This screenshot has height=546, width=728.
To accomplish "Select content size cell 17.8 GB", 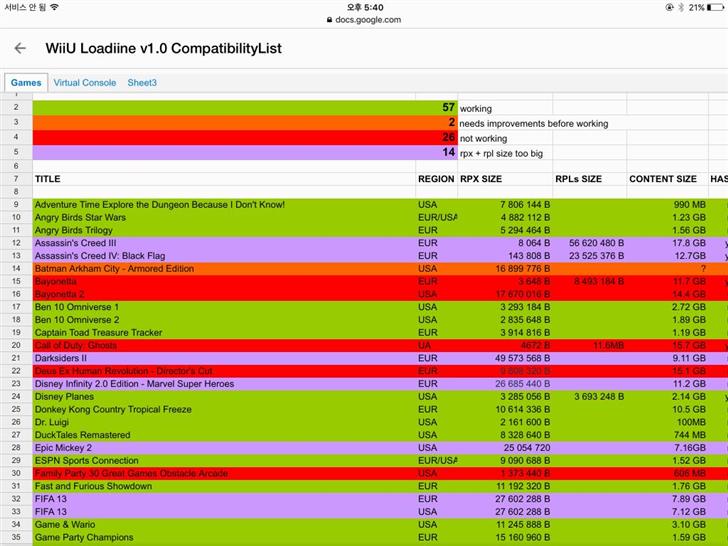I will tap(668, 243).
